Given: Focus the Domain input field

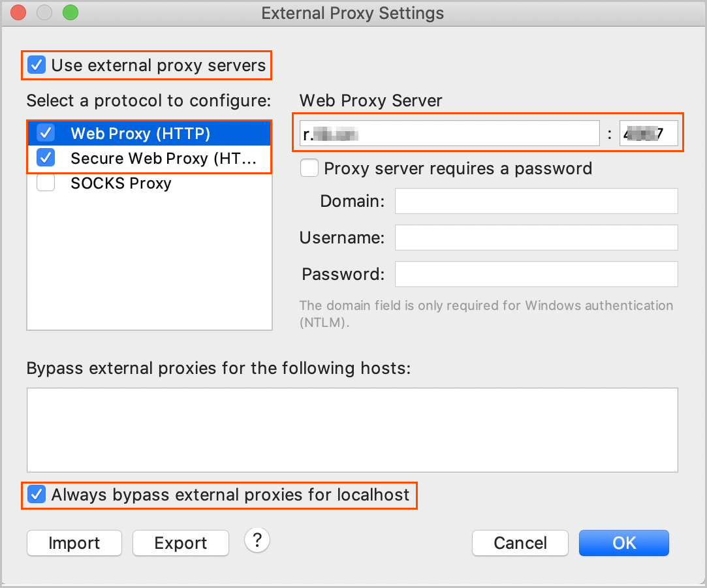Looking at the screenshot, I should tap(536, 200).
